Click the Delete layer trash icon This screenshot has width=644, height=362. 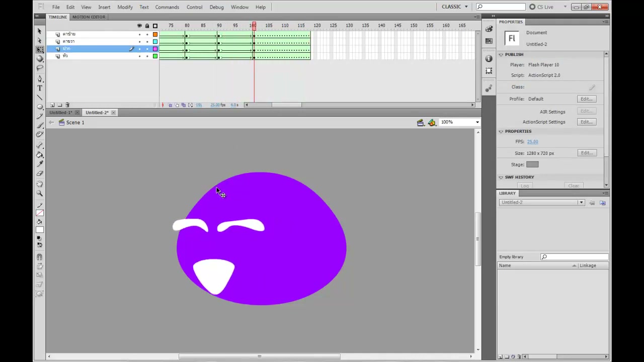pyautogui.click(x=67, y=105)
